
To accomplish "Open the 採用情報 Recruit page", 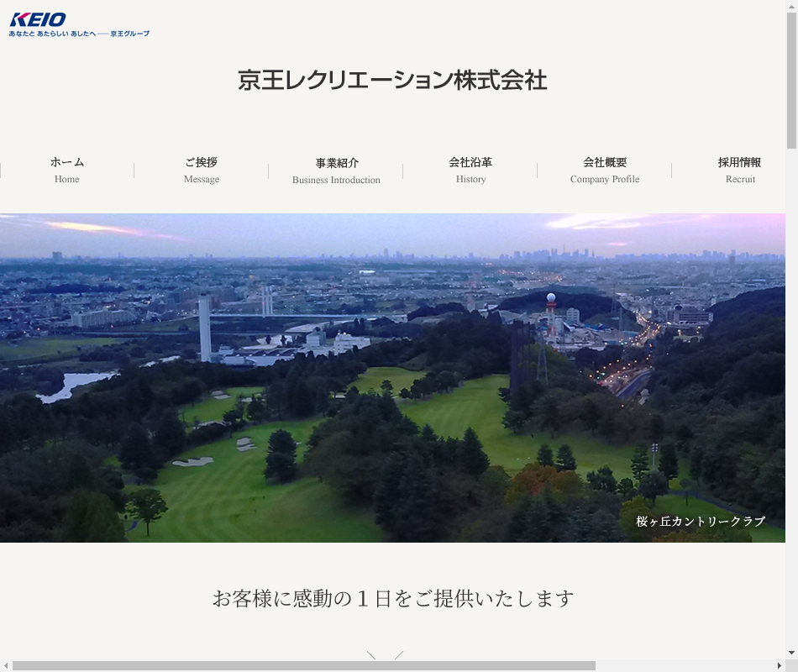I will [x=739, y=170].
